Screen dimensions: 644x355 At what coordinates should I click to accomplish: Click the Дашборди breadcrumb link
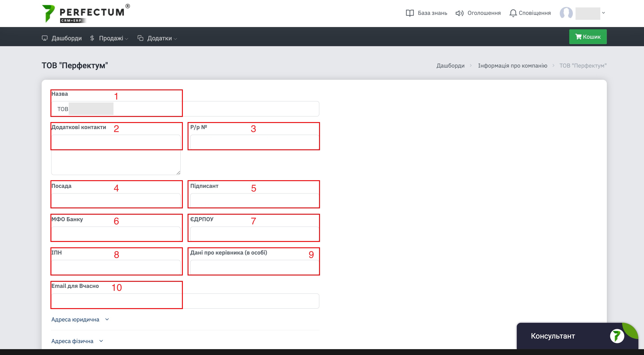[x=450, y=66]
